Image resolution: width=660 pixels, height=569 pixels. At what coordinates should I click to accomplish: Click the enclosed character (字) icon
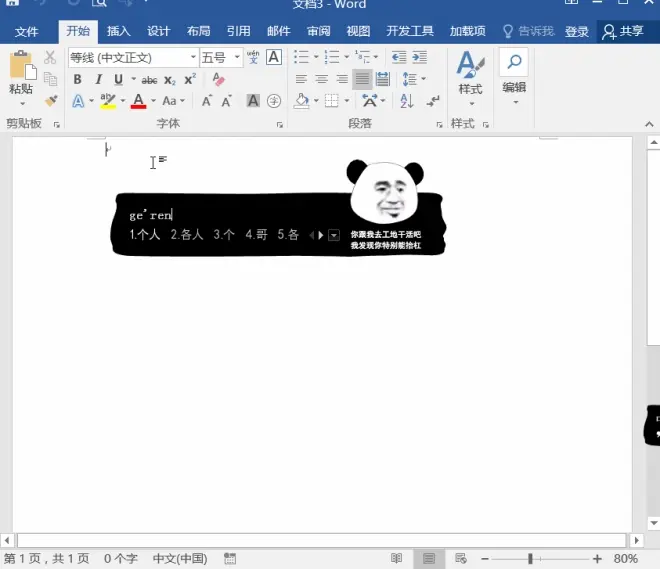coord(274,101)
